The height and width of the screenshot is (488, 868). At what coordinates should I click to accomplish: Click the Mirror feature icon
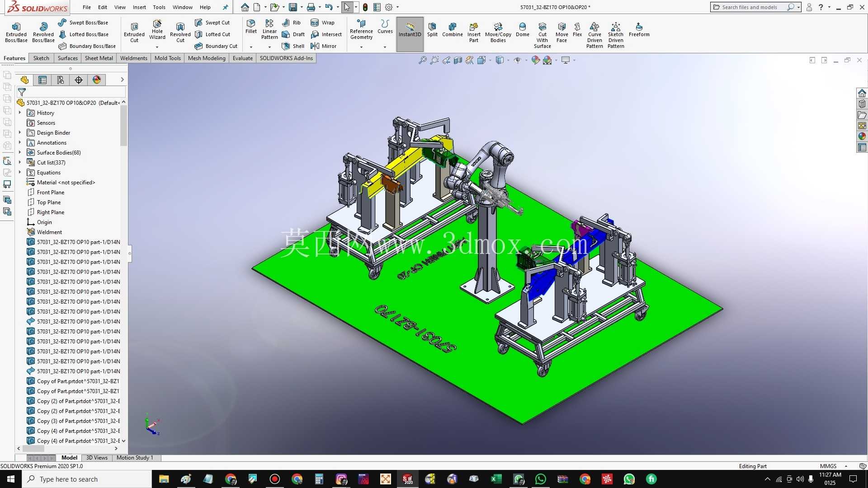coord(324,46)
